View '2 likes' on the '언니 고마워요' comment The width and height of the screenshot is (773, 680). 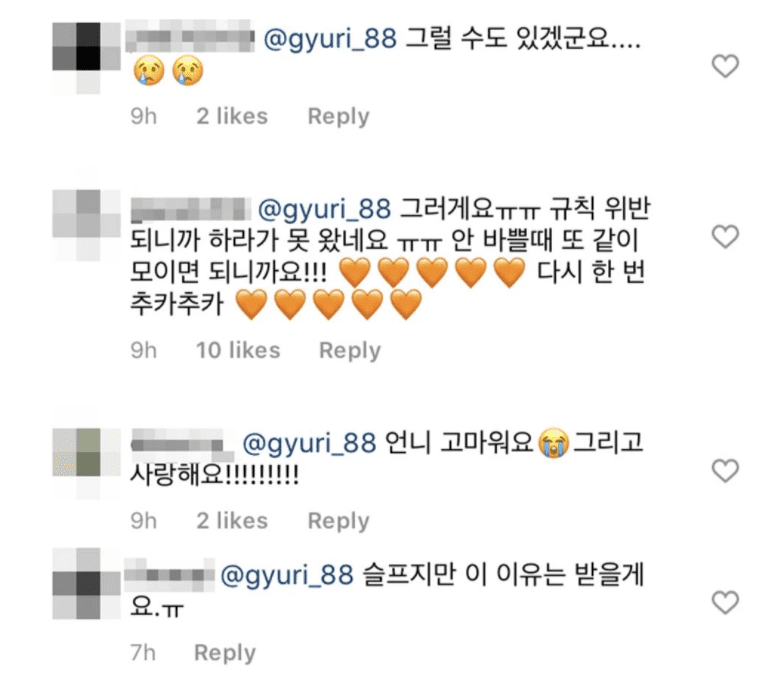coord(232,521)
